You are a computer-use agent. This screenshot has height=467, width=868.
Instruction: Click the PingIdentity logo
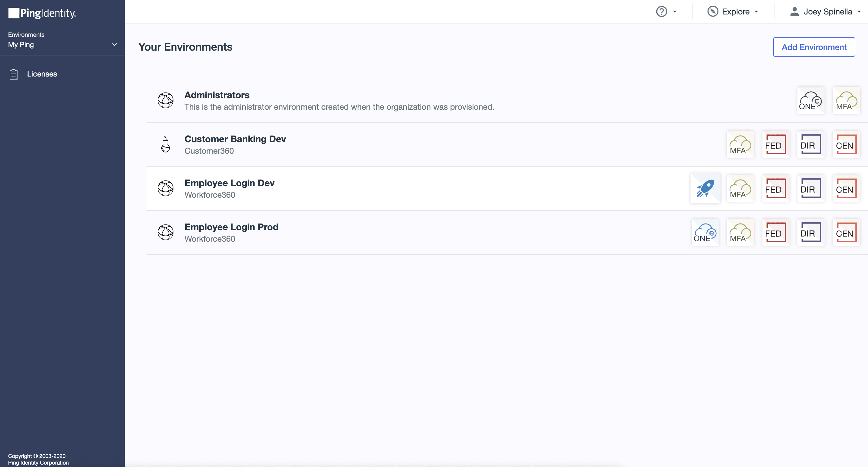pyautogui.click(x=42, y=13)
